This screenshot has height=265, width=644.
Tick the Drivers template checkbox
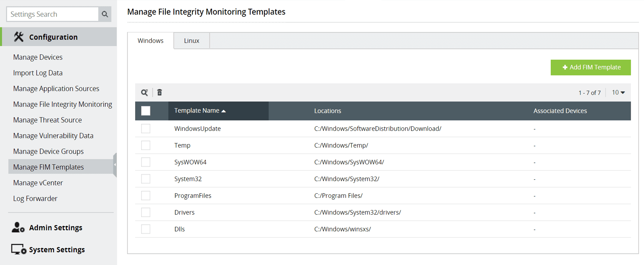click(146, 212)
